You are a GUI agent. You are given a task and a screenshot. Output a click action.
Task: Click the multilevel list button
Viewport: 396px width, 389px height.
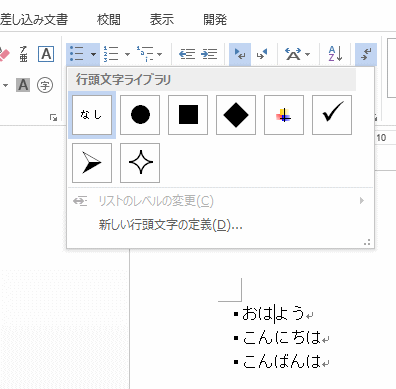pos(145,54)
